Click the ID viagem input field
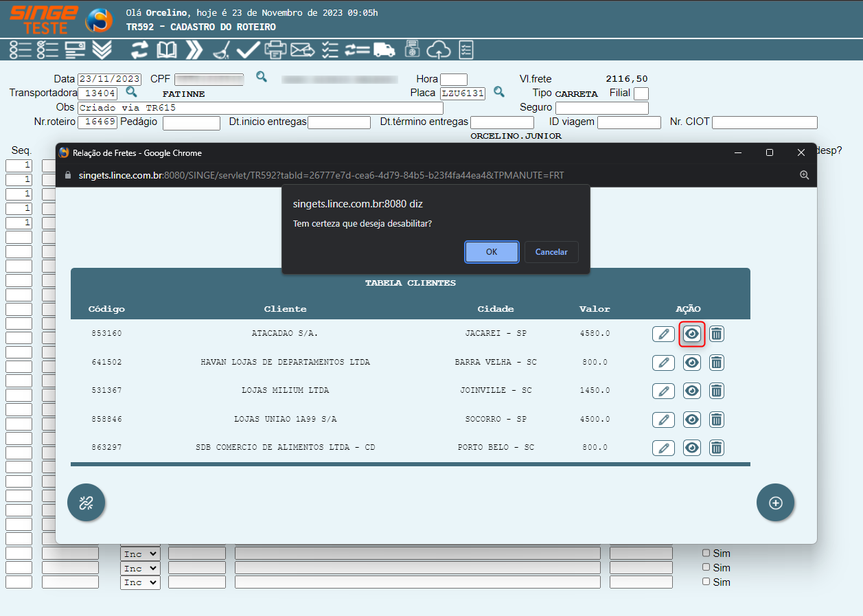 click(x=629, y=122)
